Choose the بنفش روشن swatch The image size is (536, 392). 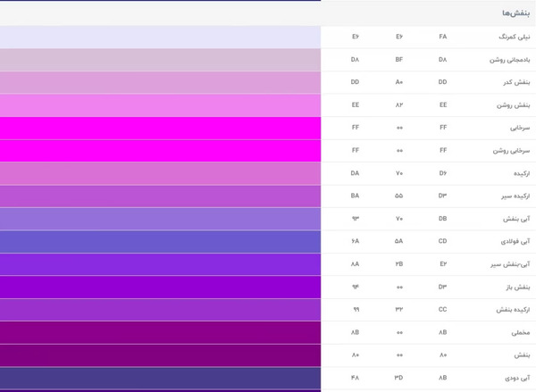click(x=160, y=105)
